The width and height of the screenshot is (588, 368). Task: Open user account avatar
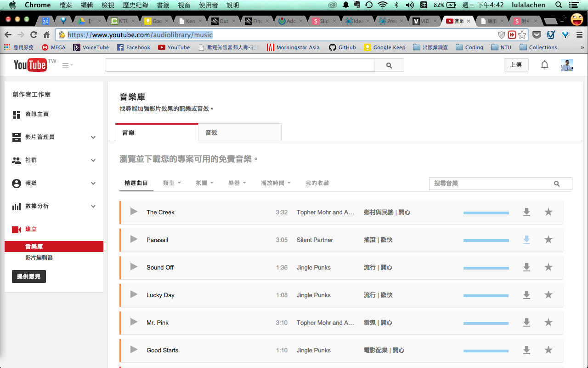coord(567,65)
